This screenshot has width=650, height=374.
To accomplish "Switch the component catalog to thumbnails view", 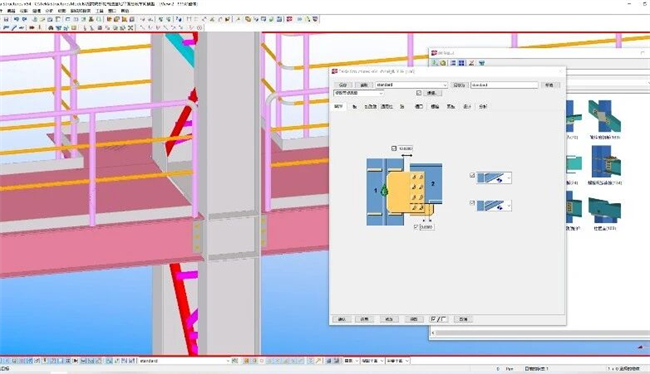I will [x=461, y=63].
